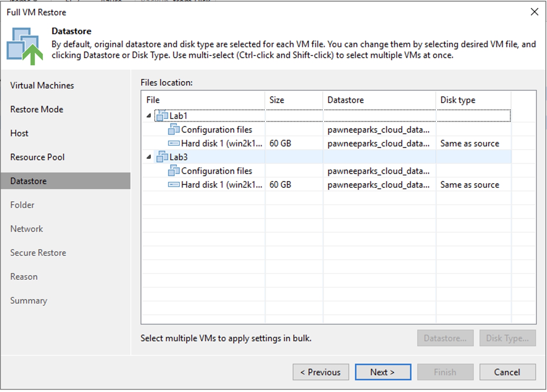Click the Disk Type... button
This screenshot has height=392, width=547.
point(508,338)
